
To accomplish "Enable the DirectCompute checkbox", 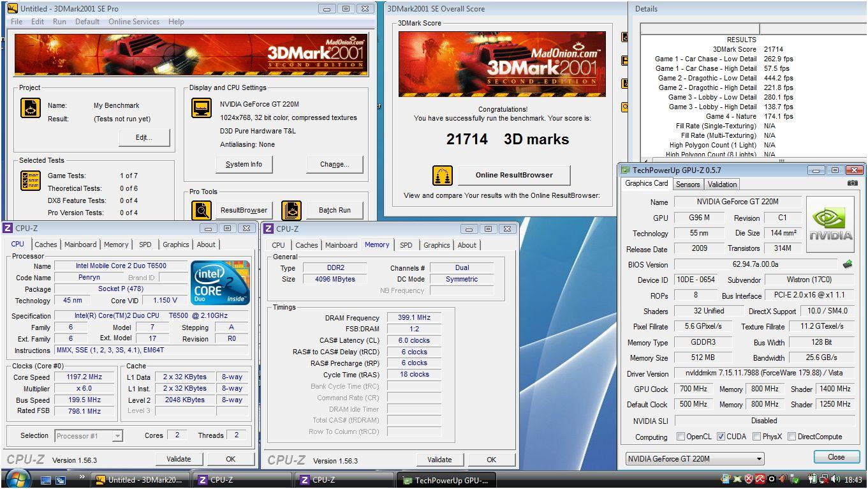I will pyautogui.click(x=791, y=437).
